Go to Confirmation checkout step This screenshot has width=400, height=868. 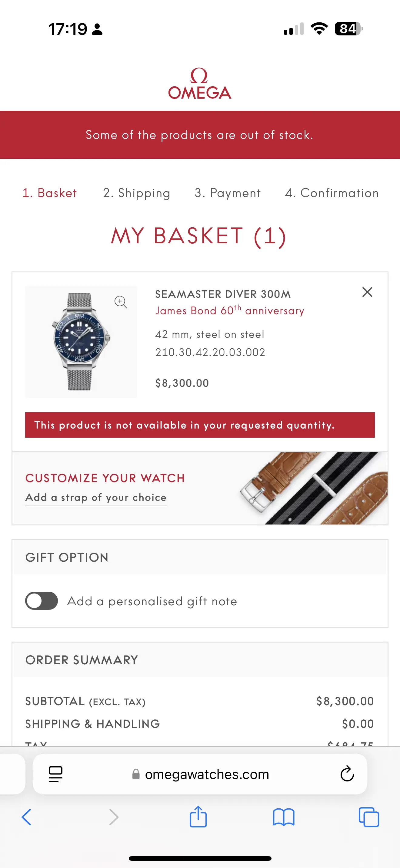pos(332,193)
